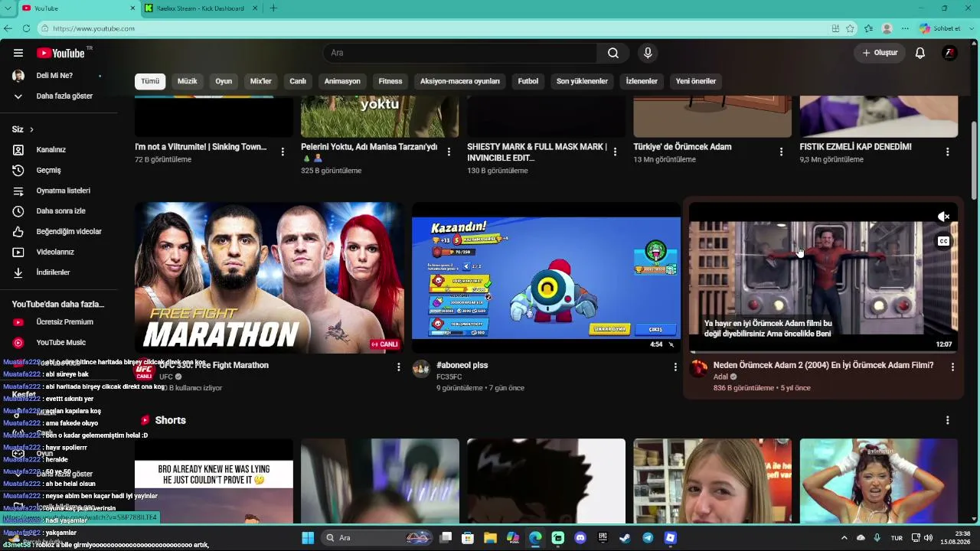Open File Explorer from the taskbar

coord(490,538)
